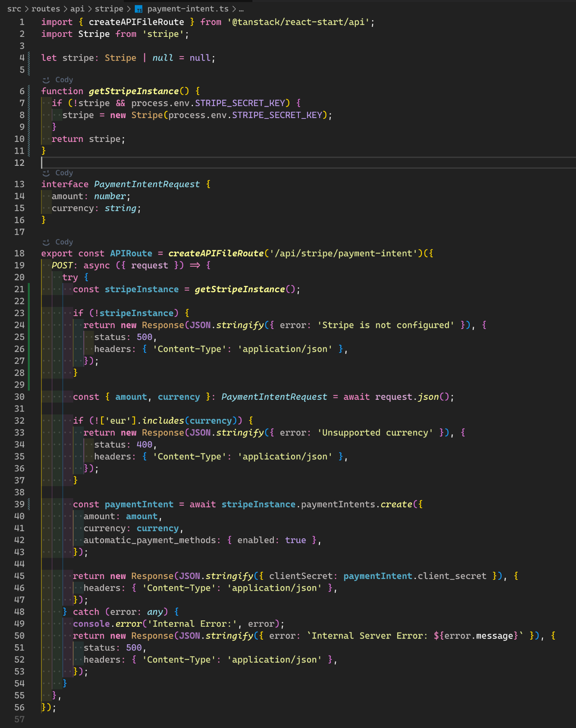Image resolution: width=576 pixels, height=728 pixels.
Task: Click 'paymentIntents.create' call on line 39
Action: pos(356,504)
